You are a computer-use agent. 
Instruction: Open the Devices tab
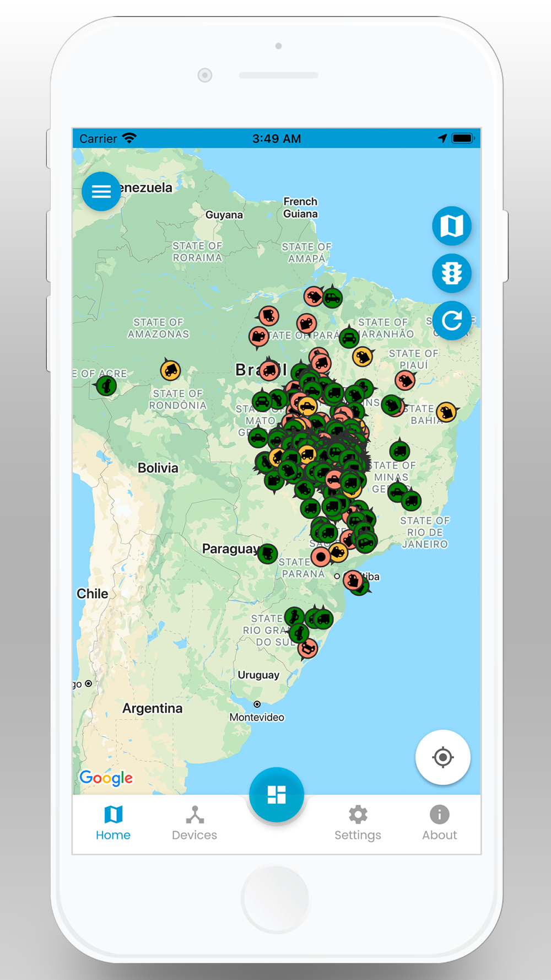coord(195,823)
